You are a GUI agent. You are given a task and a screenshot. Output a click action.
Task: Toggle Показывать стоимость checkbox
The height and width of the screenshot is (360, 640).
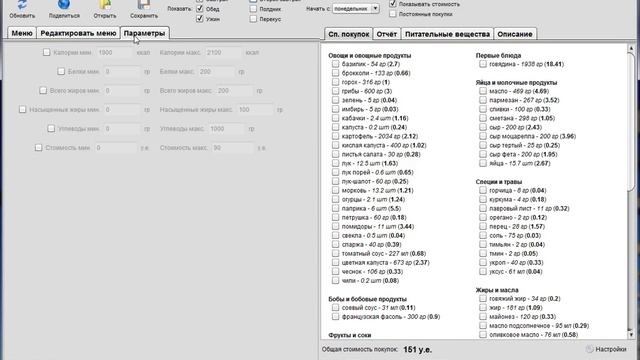393,4
